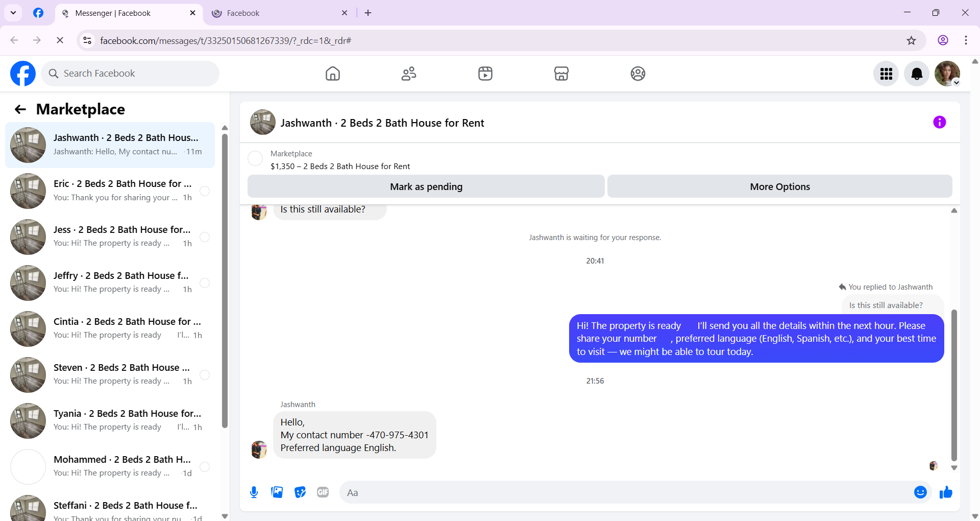Viewport: 980px width, 521px height.
Task: Click Mark as pending button
Action: pos(426,186)
